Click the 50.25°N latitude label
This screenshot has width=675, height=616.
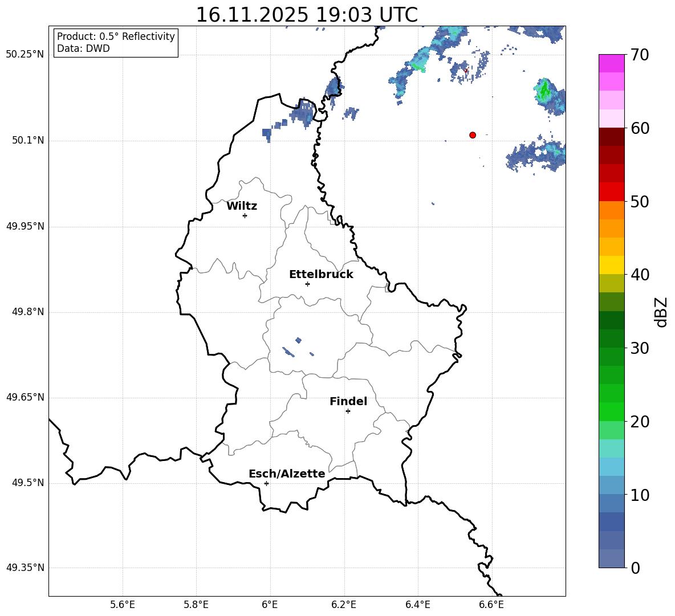tap(25, 55)
